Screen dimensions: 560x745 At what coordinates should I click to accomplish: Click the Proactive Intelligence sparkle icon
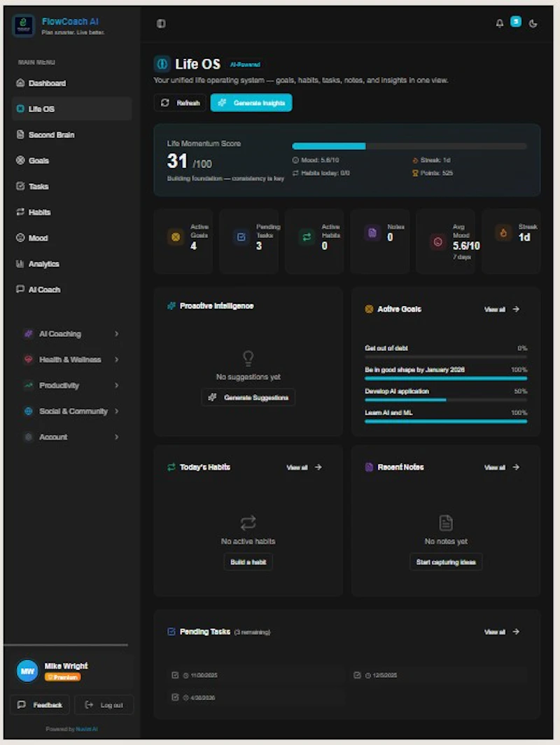171,305
